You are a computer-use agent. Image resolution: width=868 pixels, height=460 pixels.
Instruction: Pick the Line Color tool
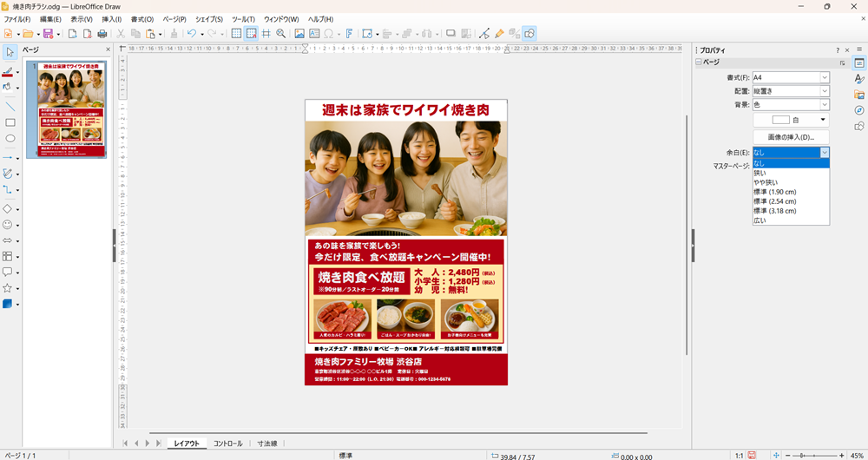click(x=8, y=72)
